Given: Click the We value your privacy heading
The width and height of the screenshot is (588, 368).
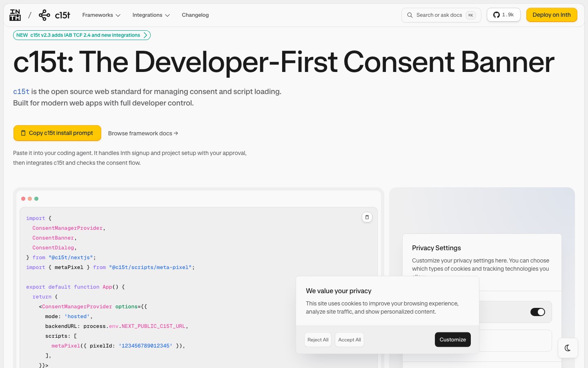Looking at the screenshot, I should coord(339,291).
